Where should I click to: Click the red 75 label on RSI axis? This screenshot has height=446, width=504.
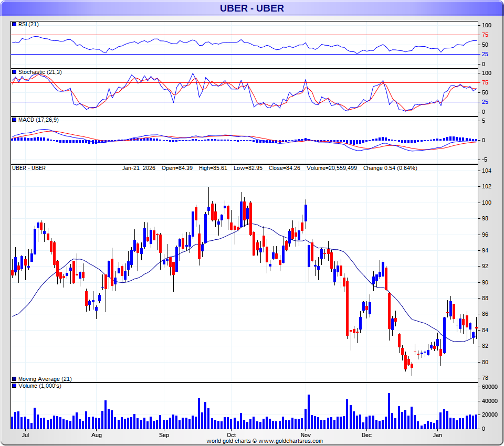485,35
